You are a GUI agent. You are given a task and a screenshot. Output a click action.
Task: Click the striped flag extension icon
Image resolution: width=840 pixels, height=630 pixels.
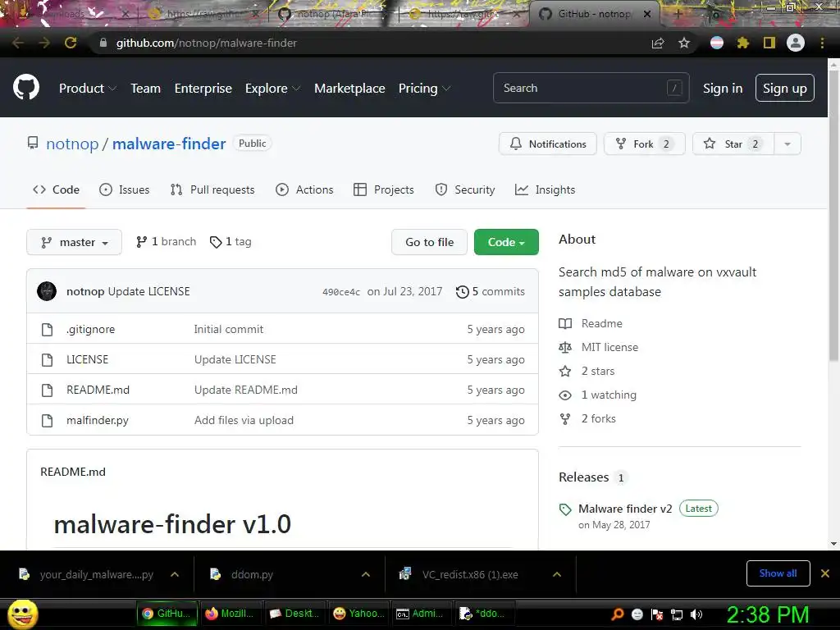click(717, 43)
